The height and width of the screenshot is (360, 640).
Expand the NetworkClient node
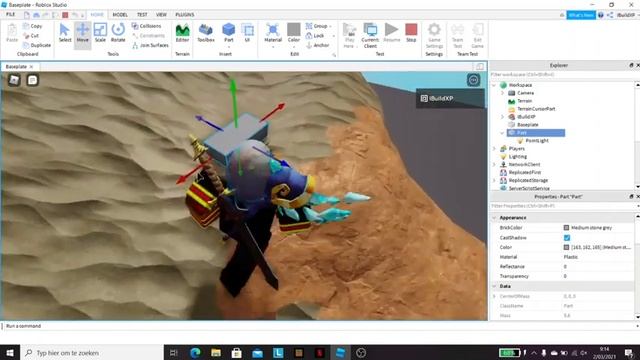[494, 164]
